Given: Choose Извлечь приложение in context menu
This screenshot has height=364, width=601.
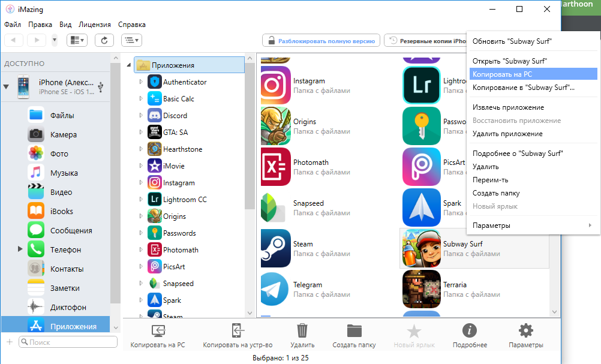Looking at the screenshot, I should (533, 107).
